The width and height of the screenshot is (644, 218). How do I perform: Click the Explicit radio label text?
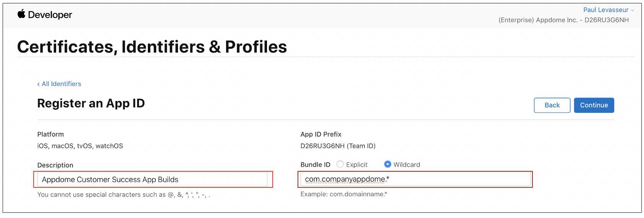(x=357, y=165)
